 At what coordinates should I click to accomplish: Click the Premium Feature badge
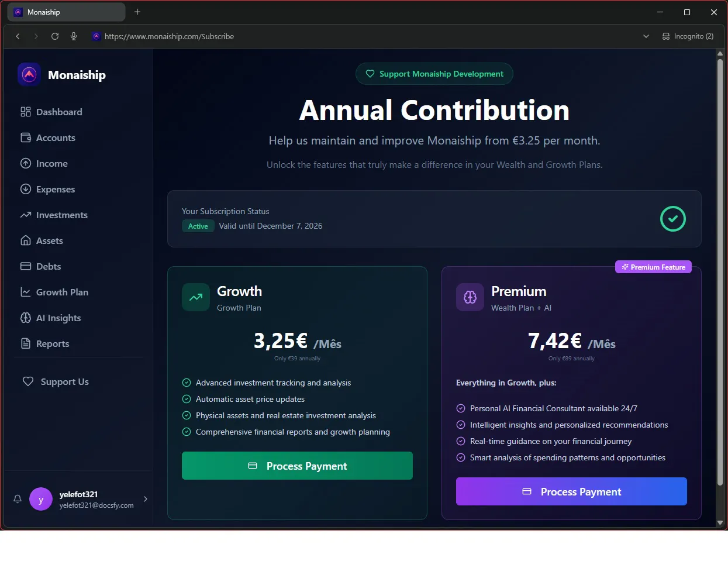pos(653,267)
